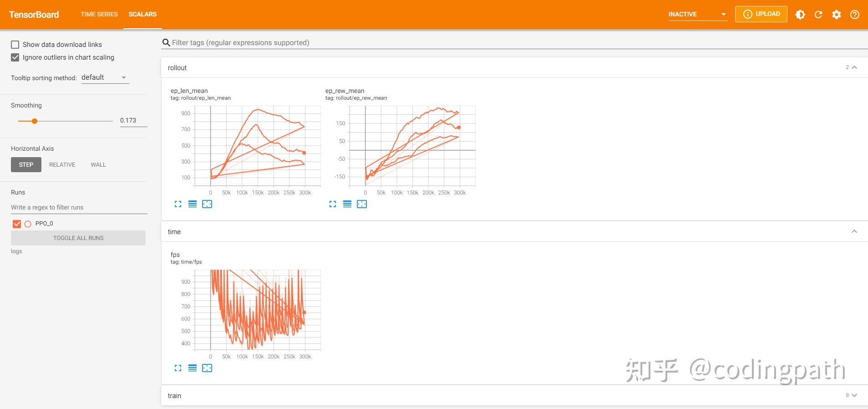Fit domain to data on fps chart
The width and height of the screenshot is (868, 409).
[207, 368]
